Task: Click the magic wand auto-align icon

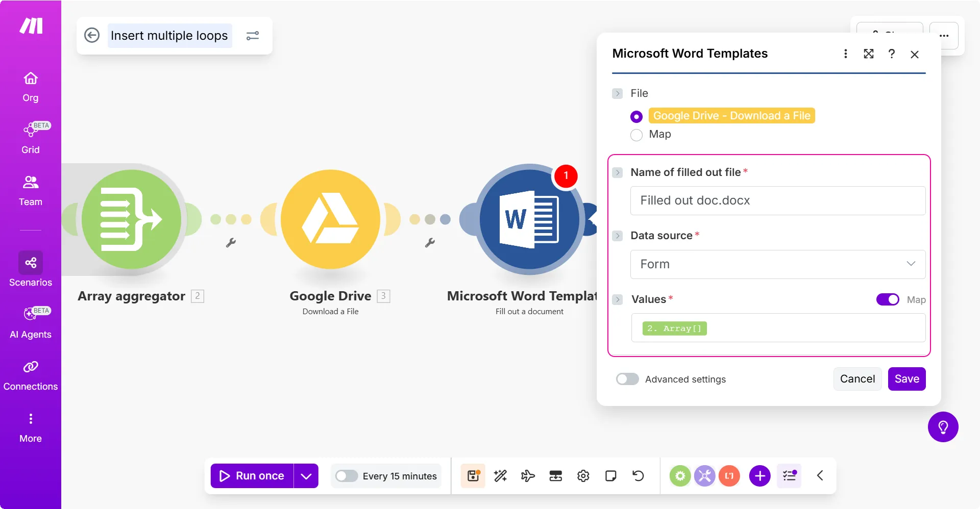Action: coord(501,476)
